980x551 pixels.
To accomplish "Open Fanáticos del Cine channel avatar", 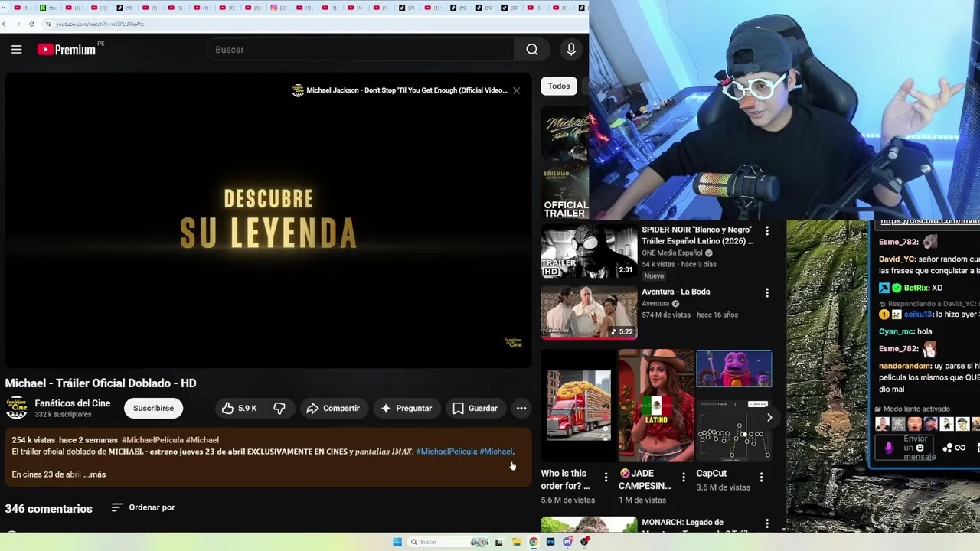I will coord(17,408).
